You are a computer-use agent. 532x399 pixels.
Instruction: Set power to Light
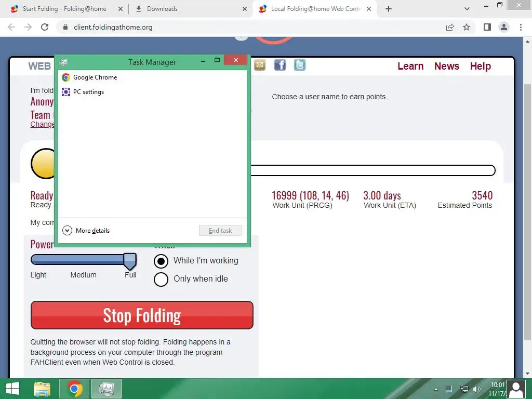[38, 275]
